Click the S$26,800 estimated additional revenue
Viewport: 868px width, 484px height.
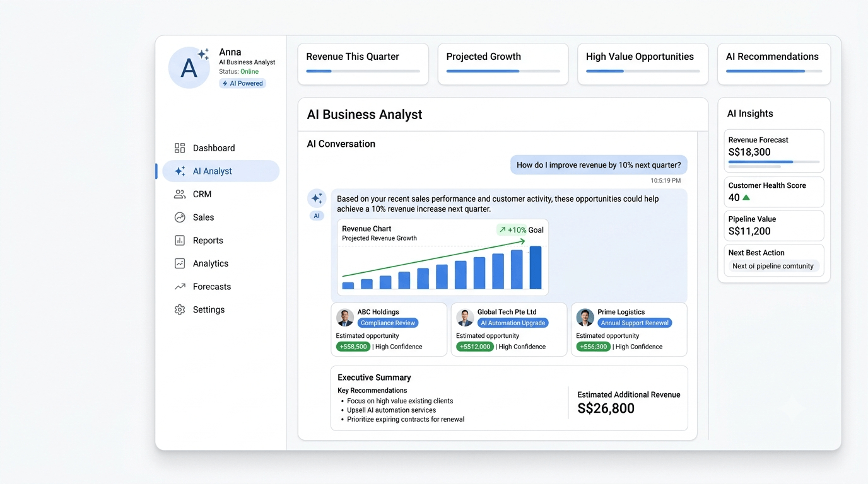(x=606, y=408)
